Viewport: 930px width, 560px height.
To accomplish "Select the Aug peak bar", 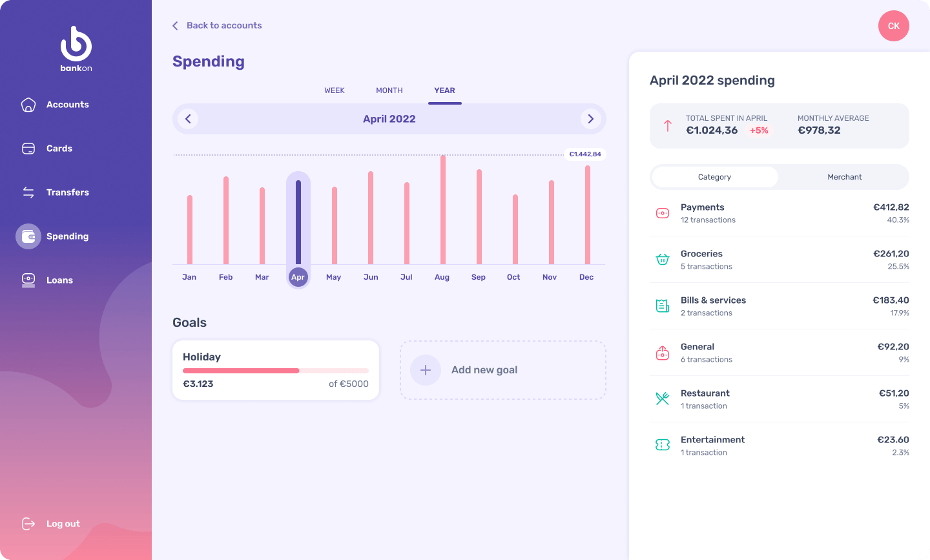I will [x=443, y=210].
